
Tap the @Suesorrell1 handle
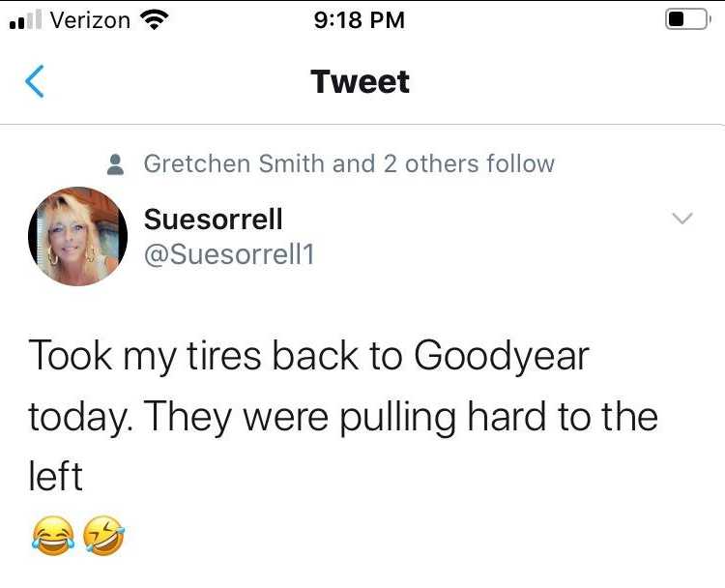[229, 254]
